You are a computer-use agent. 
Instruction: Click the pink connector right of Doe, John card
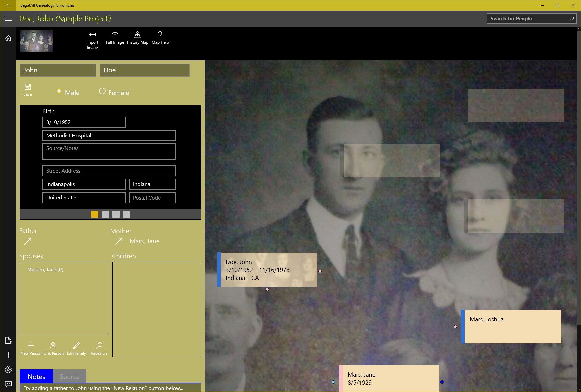pos(320,271)
